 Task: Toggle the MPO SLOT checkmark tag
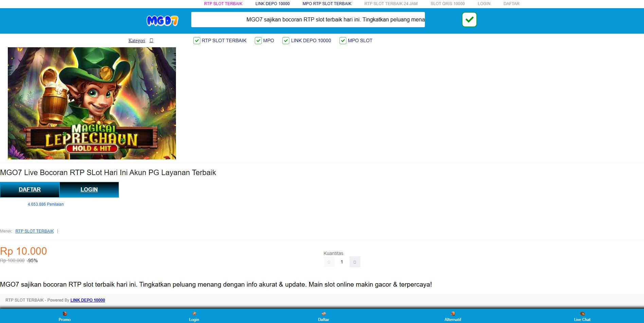(356, 40)
